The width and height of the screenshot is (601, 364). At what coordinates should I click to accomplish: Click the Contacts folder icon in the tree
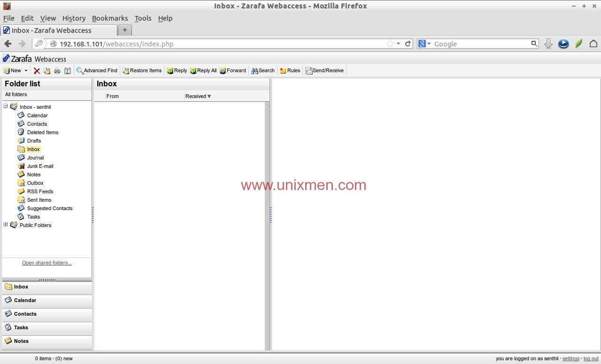pyautogui.click(x=21, y=123)
